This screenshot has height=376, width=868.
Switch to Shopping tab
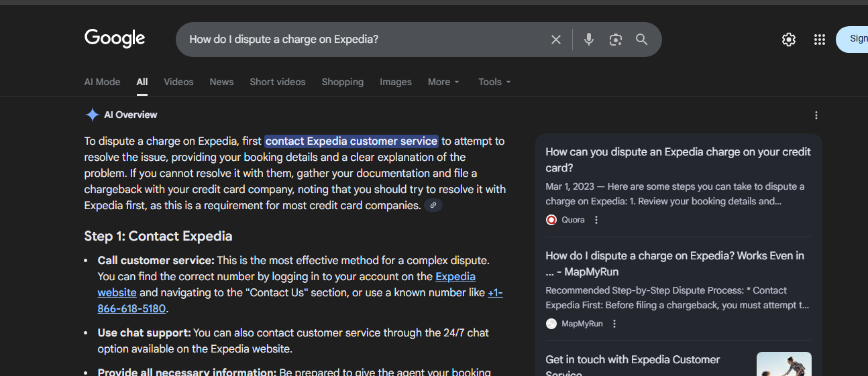click(342, 82)
